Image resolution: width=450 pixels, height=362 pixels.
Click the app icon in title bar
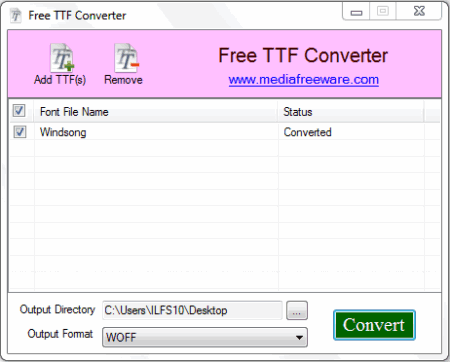[x=16, y=16]
